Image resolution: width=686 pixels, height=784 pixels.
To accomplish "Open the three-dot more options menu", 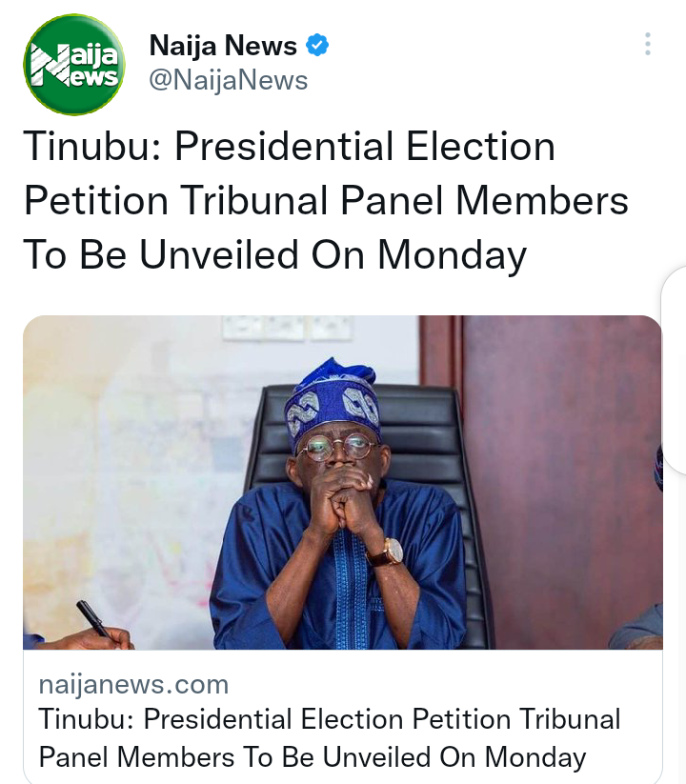I will click(x=648, y=44).
